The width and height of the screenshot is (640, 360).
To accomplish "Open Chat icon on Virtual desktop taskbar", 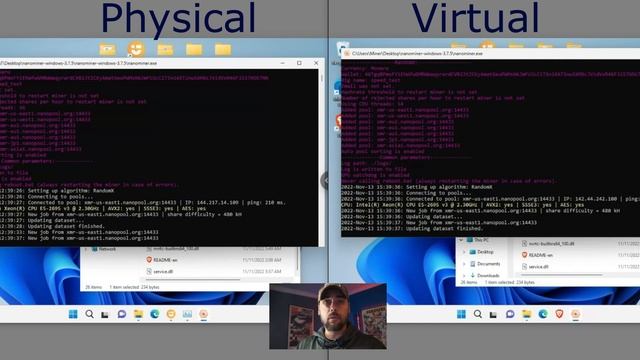I will pyautogui.click(x=510, y=314).
